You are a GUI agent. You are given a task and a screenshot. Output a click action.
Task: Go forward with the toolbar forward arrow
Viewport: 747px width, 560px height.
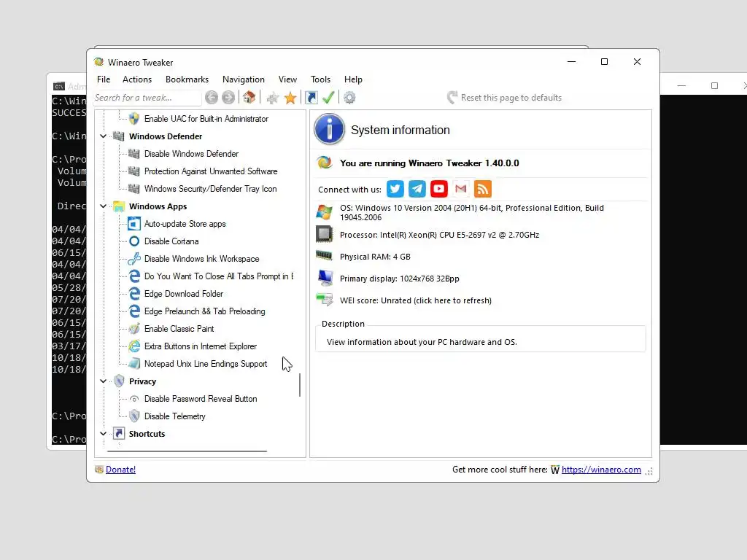coord(228,98)
